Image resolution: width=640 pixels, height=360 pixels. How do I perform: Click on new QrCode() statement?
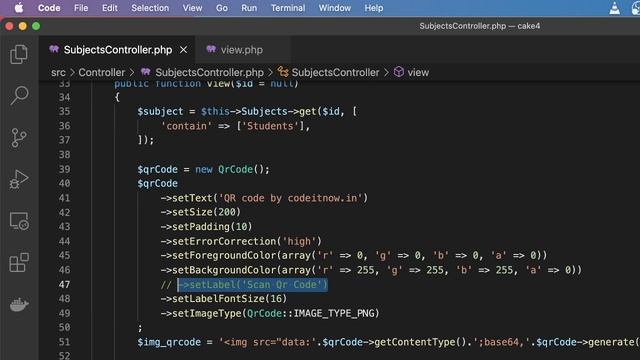[x=232, y=169]
